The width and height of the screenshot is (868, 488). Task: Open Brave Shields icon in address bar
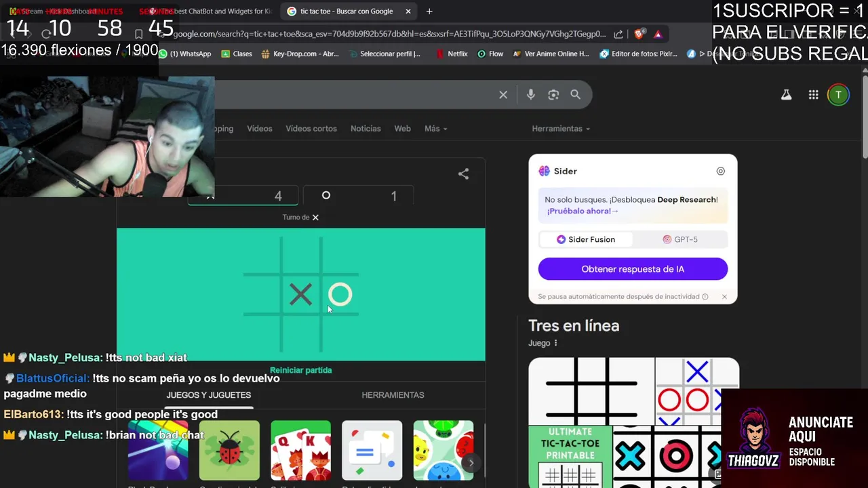[638, 34]
